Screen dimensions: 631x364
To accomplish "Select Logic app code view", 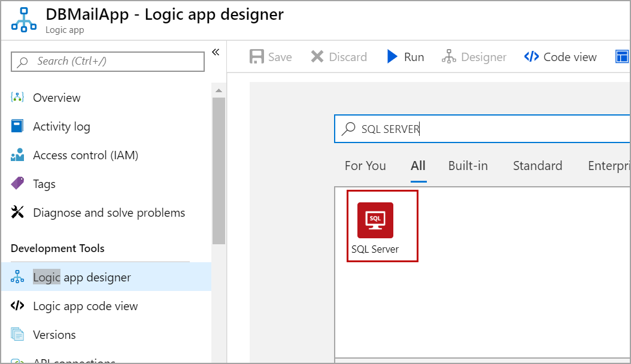I will point(85,306).
